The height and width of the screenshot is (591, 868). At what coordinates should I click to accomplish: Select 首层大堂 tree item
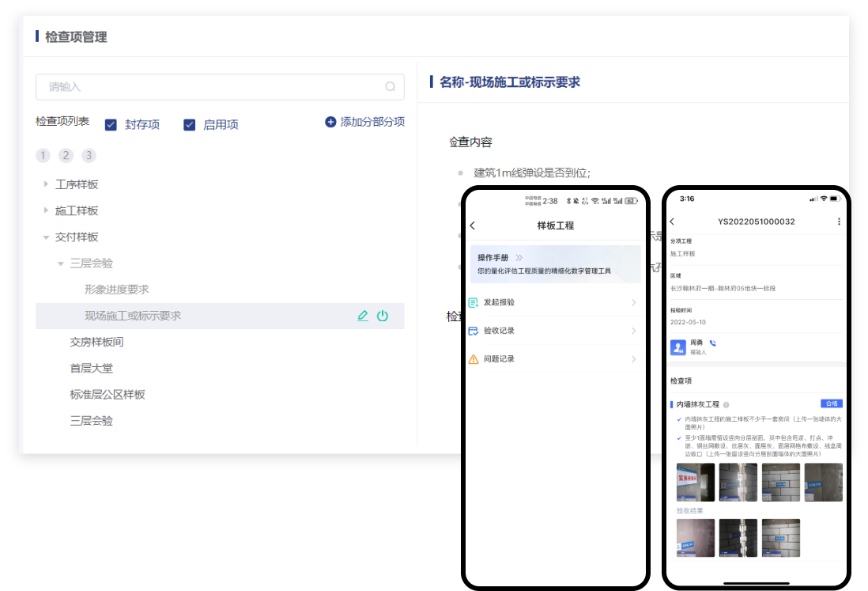92,369
